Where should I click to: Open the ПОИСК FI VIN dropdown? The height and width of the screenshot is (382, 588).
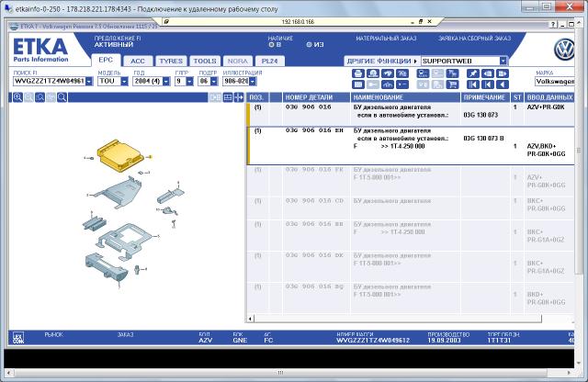(x=89, y=82)
